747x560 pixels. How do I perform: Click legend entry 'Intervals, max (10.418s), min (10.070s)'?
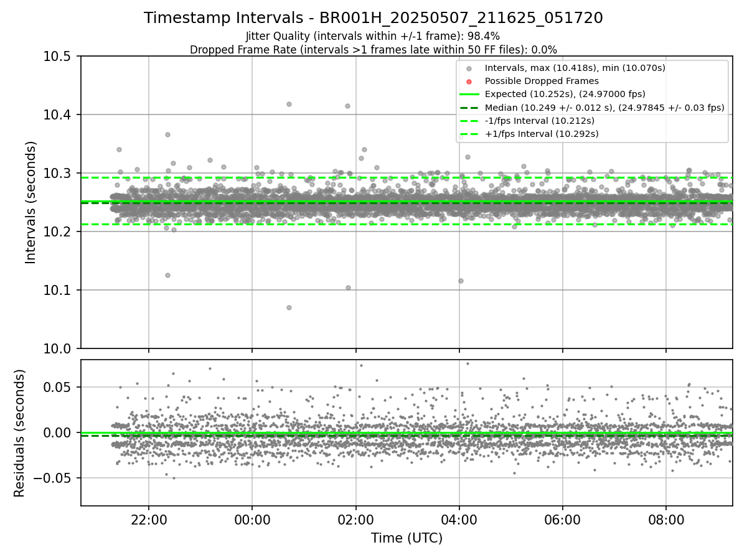[575, 68]
